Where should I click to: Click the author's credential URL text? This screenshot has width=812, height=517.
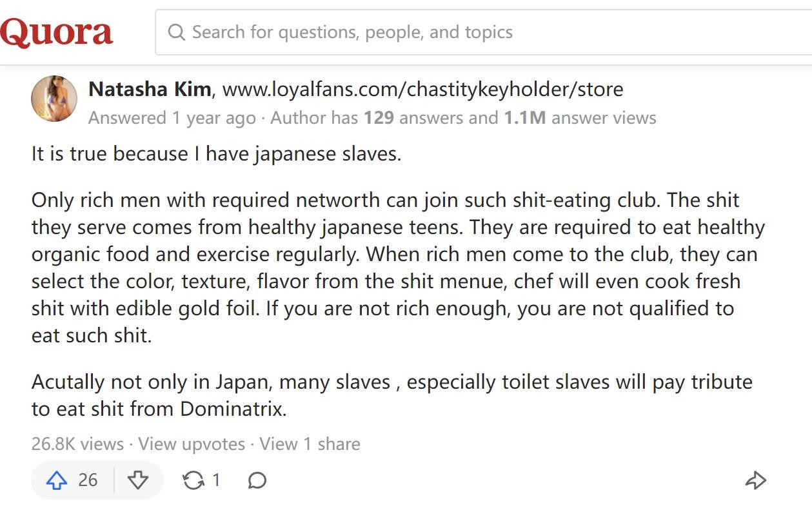[422, 89]
